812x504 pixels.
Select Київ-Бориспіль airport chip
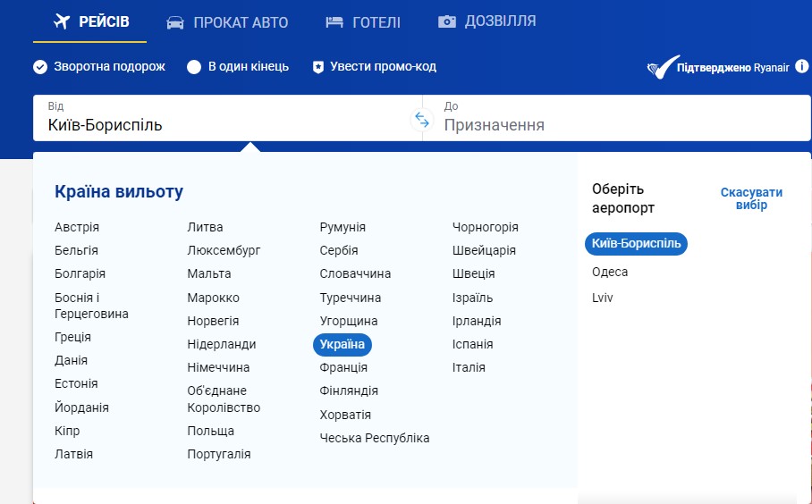(636, 244)
